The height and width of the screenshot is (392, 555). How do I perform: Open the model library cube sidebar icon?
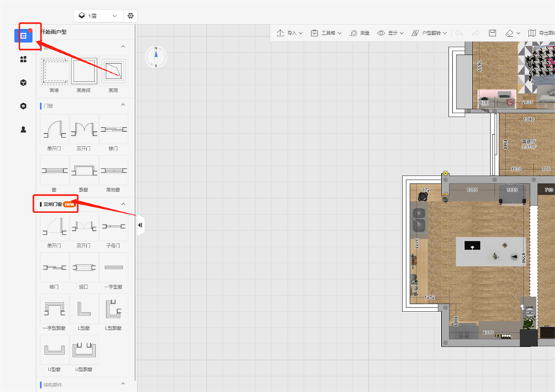24,83
